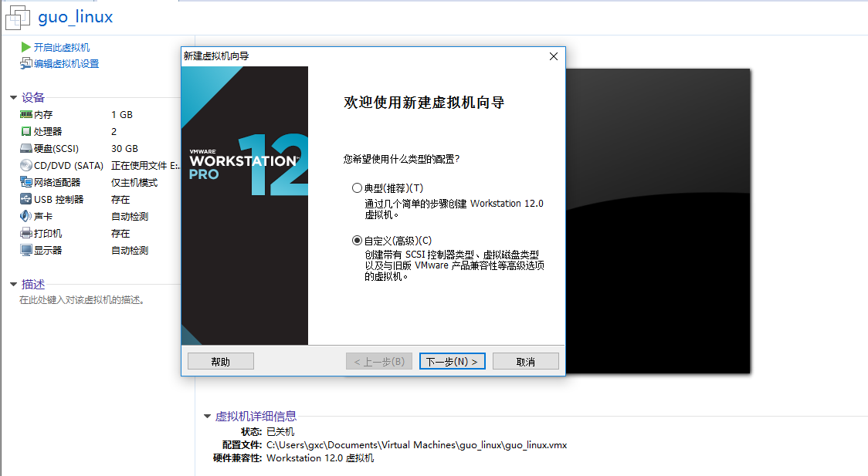
Task: Click the 处理器 processor icon
Action: point(26,132)
